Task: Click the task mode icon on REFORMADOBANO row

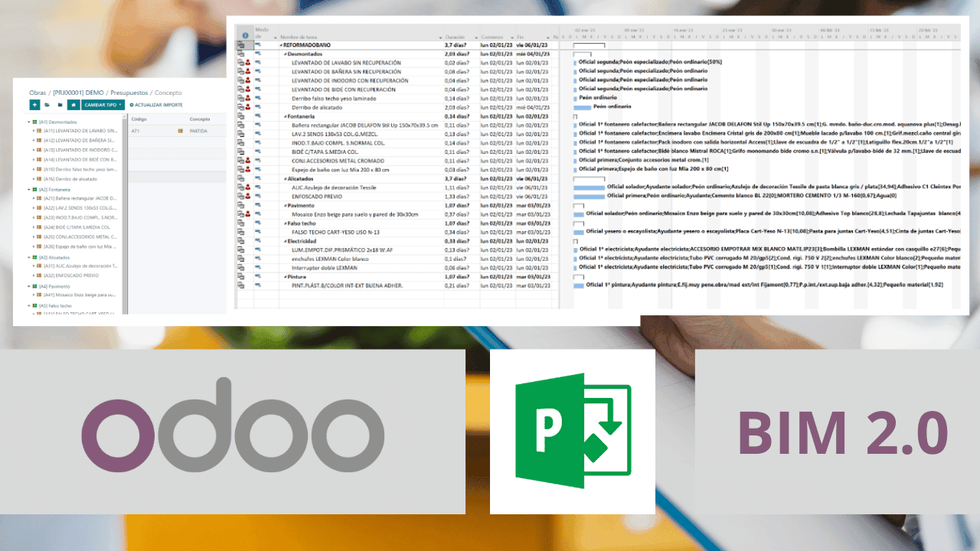Action: [x=258, y=45]
